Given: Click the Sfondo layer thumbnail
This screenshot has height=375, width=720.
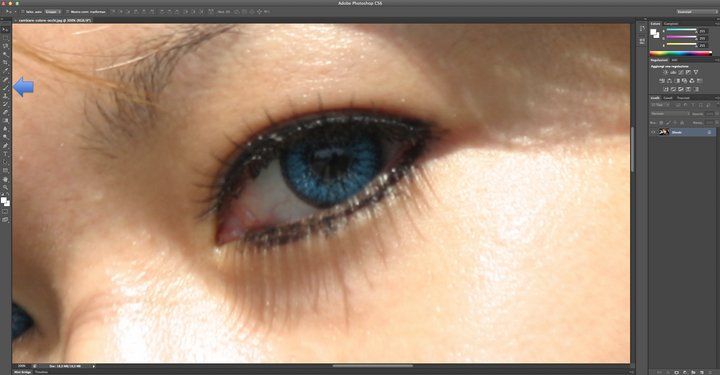Looking at the screenshot, I should click(x=664, y=132).
